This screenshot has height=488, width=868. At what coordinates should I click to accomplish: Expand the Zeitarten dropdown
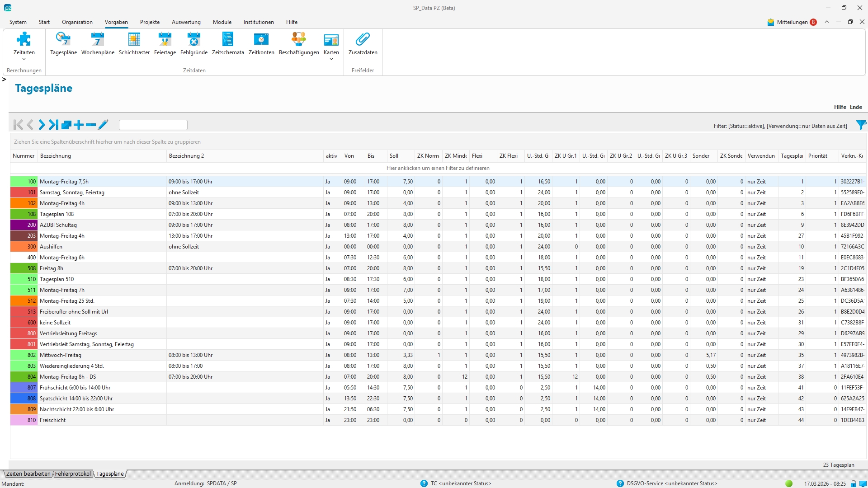coord(24,59)
